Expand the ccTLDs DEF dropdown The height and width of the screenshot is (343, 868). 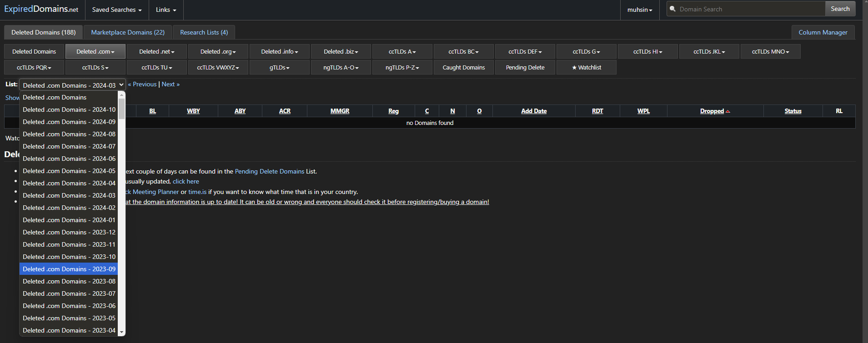525,51
